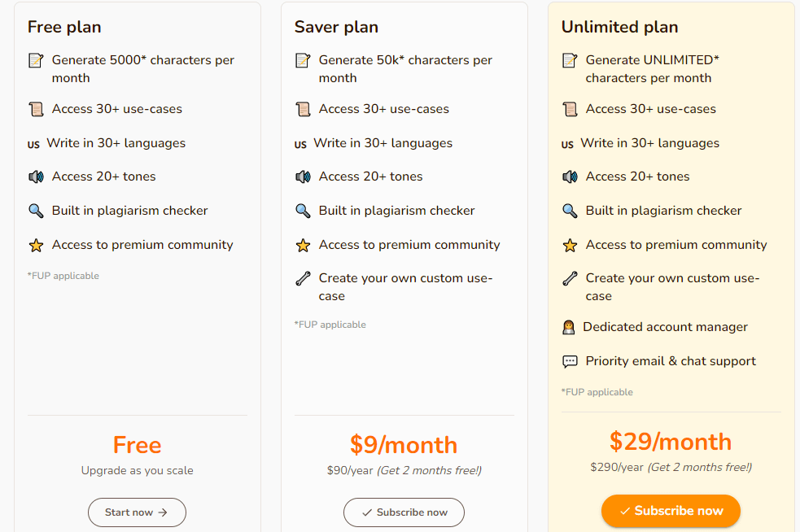Click the chat bubble icon beside Priority email support
Screen dimensions: 800x532
pos(570,362)
